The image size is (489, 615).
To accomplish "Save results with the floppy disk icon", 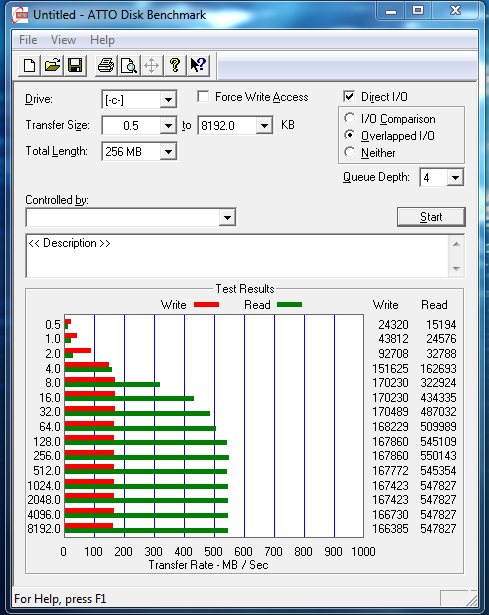I will (x=75, y=65).
